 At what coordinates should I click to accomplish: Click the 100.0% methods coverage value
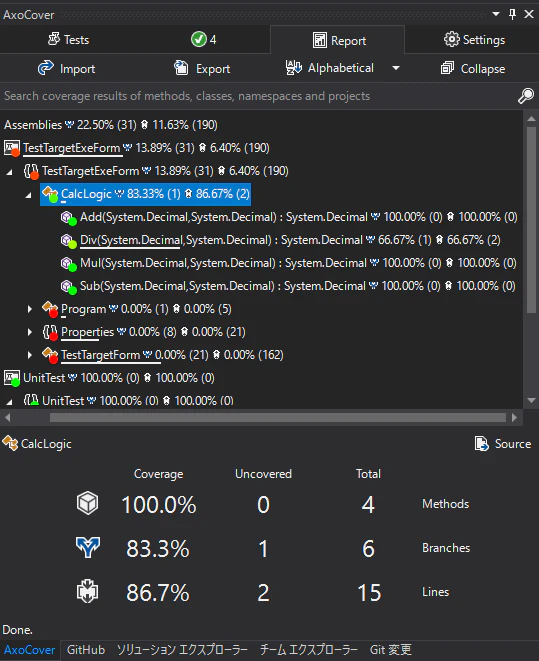tap(159, 505)
